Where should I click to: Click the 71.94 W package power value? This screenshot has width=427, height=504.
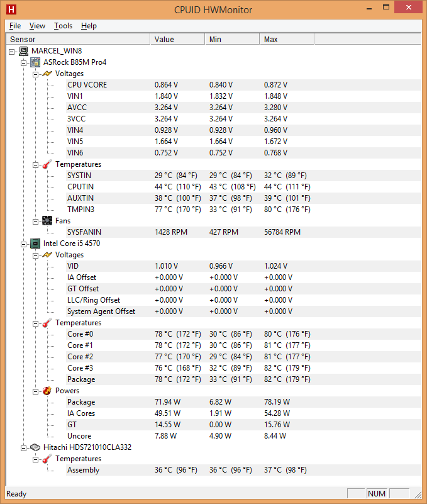point(167,402)
